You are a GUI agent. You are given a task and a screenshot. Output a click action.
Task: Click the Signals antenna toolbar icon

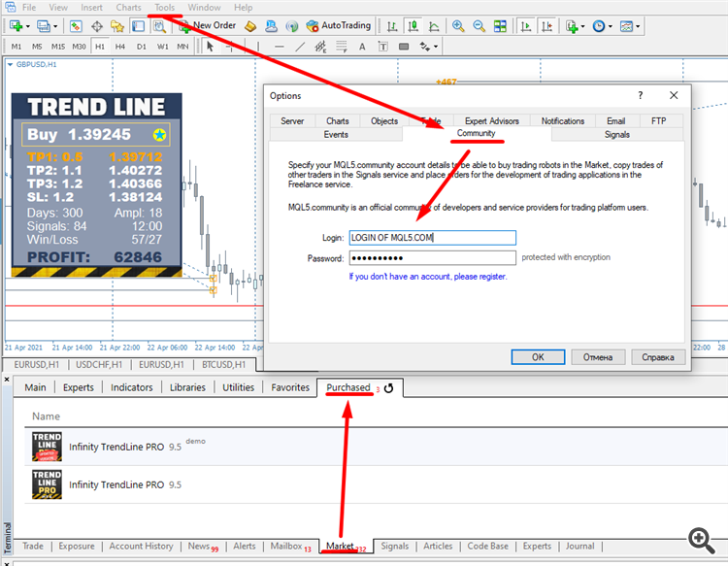pos(291,26)
